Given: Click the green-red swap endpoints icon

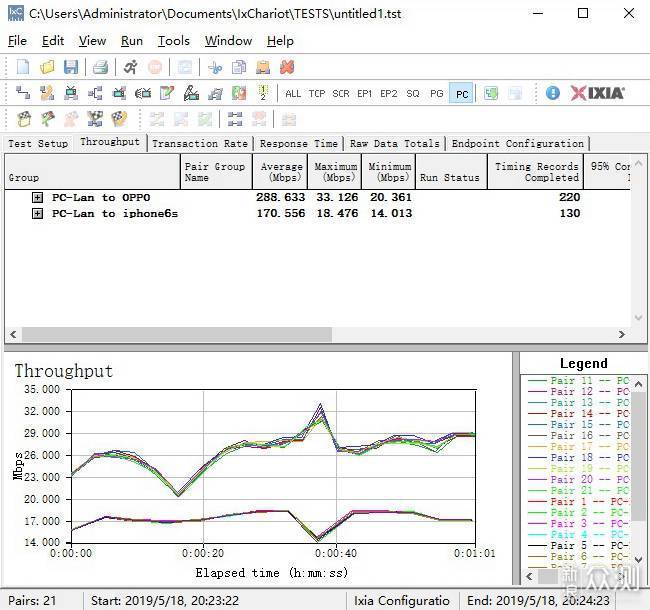Looking at the screenshot, I should (239, 93).
